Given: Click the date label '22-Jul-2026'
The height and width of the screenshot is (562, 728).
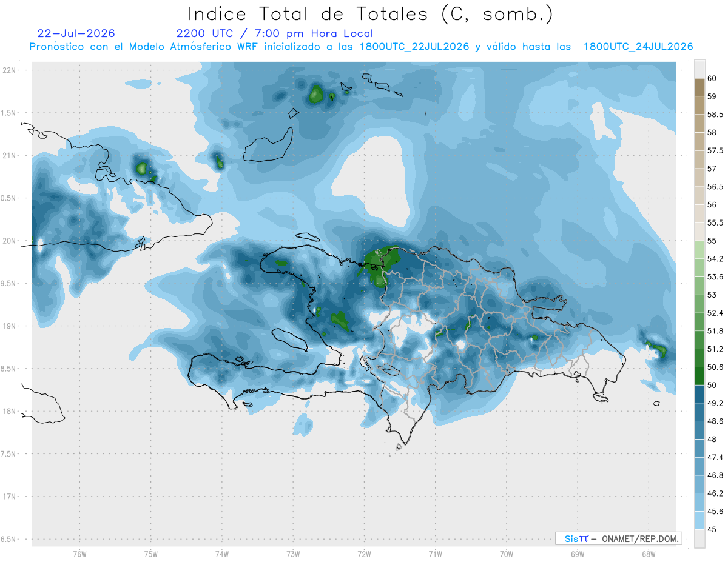Looking at the screenshot, I should pos(76,34).
